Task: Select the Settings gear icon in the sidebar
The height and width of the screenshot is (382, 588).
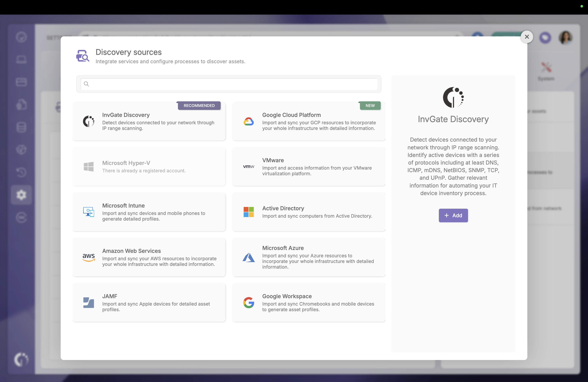Action: pyautogui.click(x=21, y=195)
